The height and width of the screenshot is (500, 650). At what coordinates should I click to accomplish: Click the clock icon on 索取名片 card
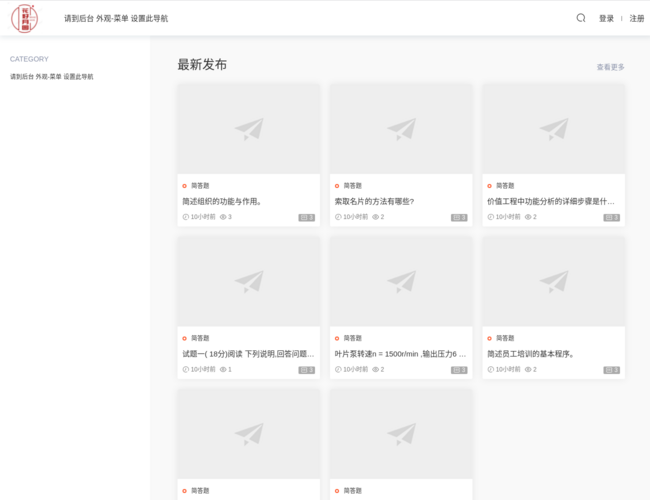coord(338,217)
